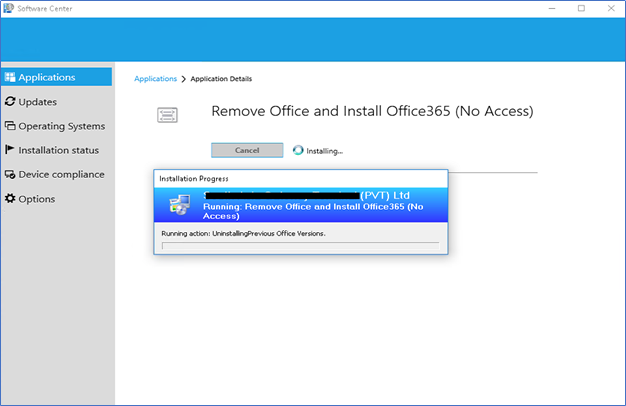626x406 pixels.
Task: Click the spinning Installing status icon
Action: [x=298, y=150]
